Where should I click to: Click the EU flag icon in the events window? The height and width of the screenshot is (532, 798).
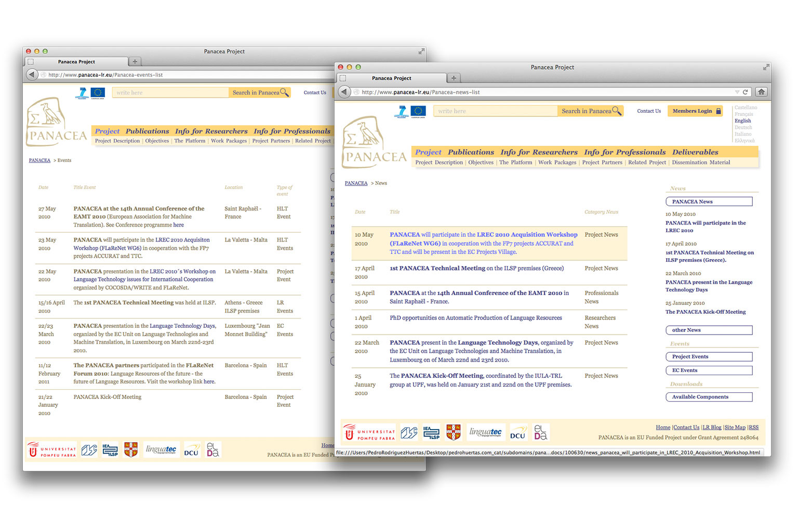[98, 93]
